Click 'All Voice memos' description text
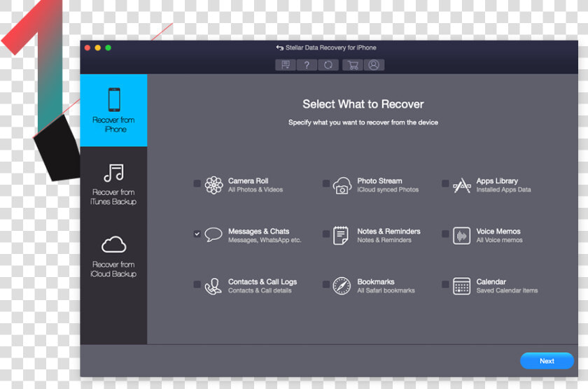Image resolution: width=588 pixels, height=389 pixels. tap(500, 240)
